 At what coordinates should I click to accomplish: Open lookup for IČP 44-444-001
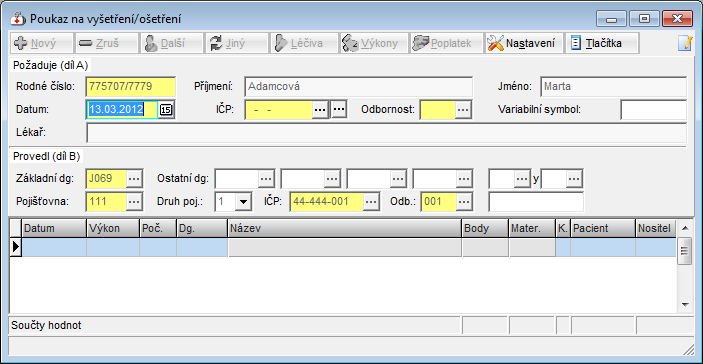pyautogui.click(x=371, y=202)
